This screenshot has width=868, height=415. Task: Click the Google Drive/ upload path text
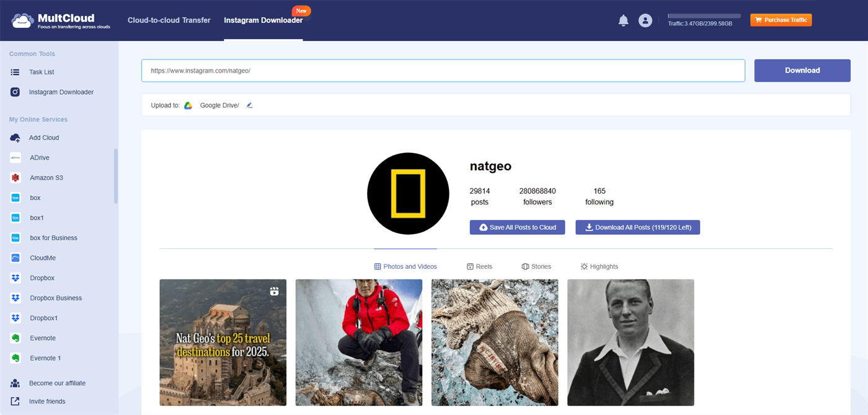click(x=219, y=105)
